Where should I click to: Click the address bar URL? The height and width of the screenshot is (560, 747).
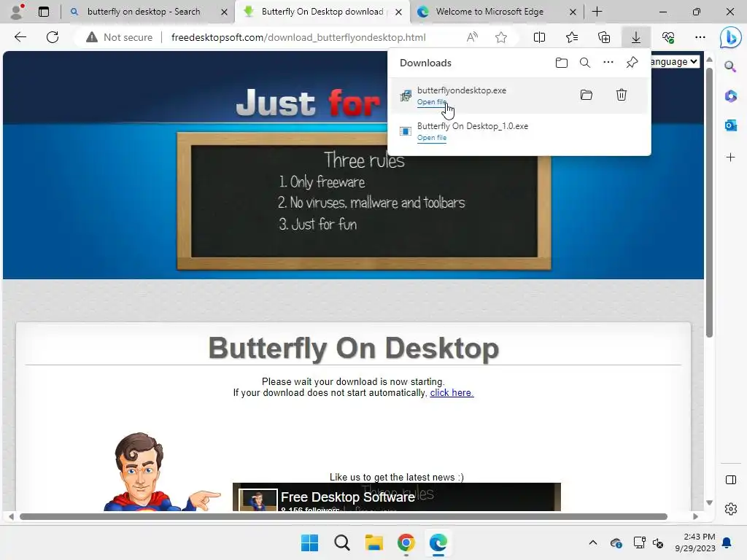point(298,37)
